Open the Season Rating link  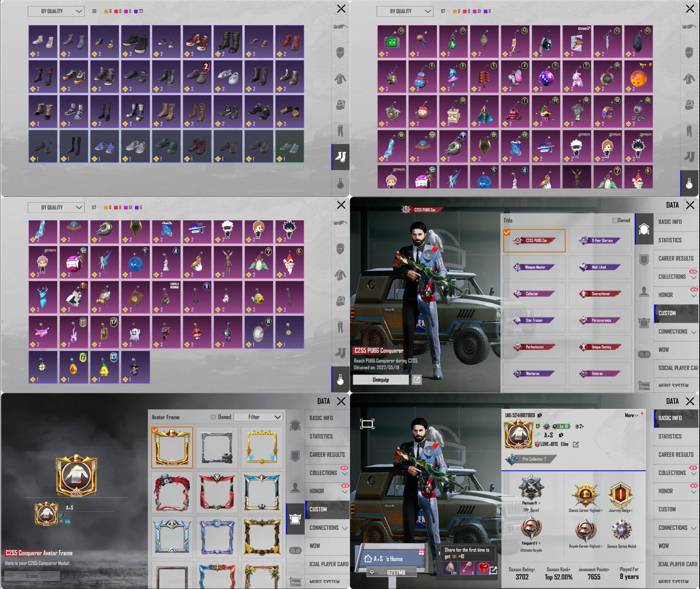pyautogui.click(x=522, y=569)
